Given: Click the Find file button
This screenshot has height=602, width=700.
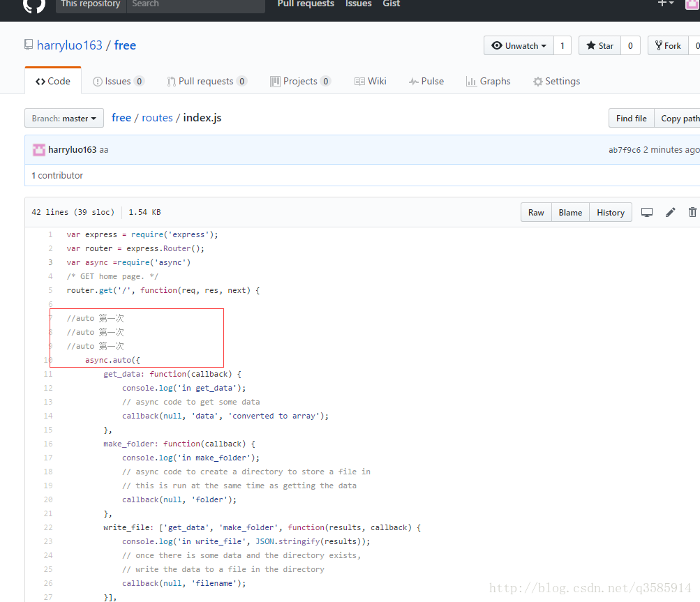Looking at the screenshot, I should [631, 119].
